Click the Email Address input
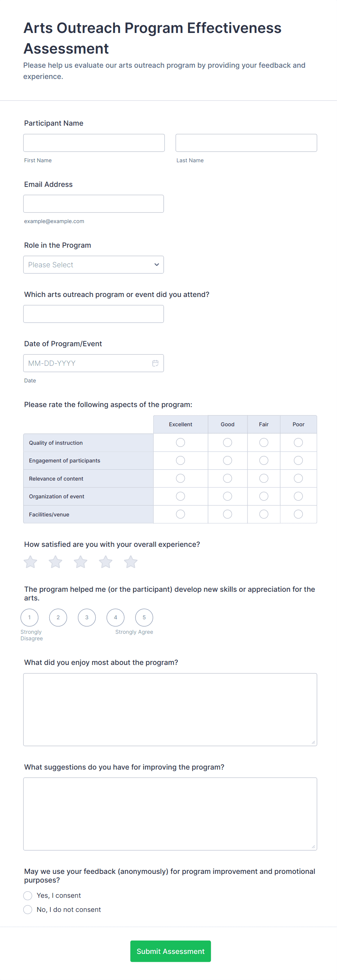Viewport: 337px width, 980px height. click(x=93, y=204)
